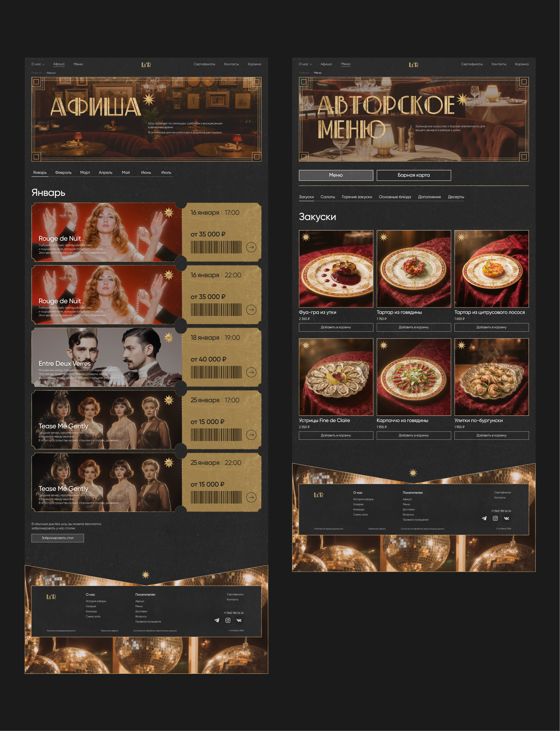Click Афиша nav link on Меню page
Image resolution: width=560 pixels, height=731 pixels.
pyautogui.click(x=326, y=64)
